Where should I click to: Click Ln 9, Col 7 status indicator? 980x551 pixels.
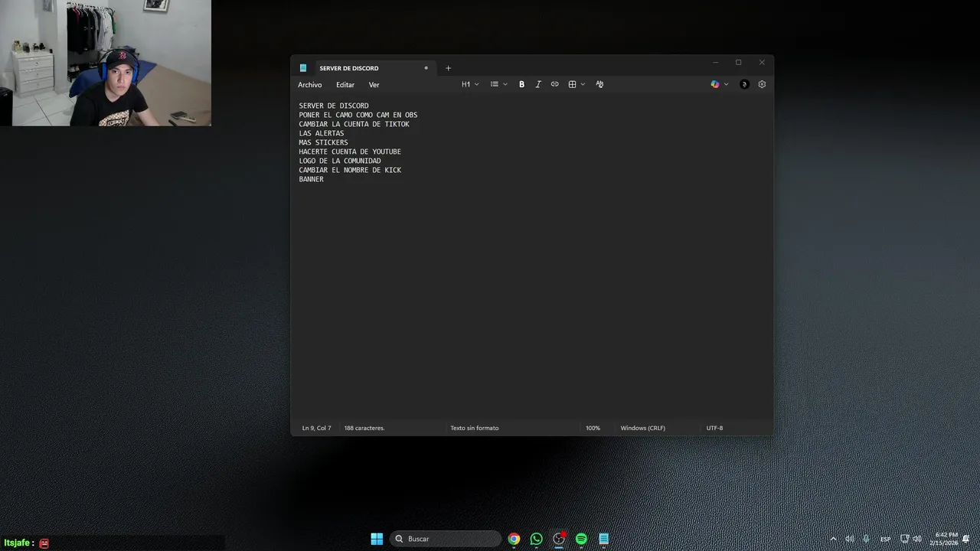317,428
